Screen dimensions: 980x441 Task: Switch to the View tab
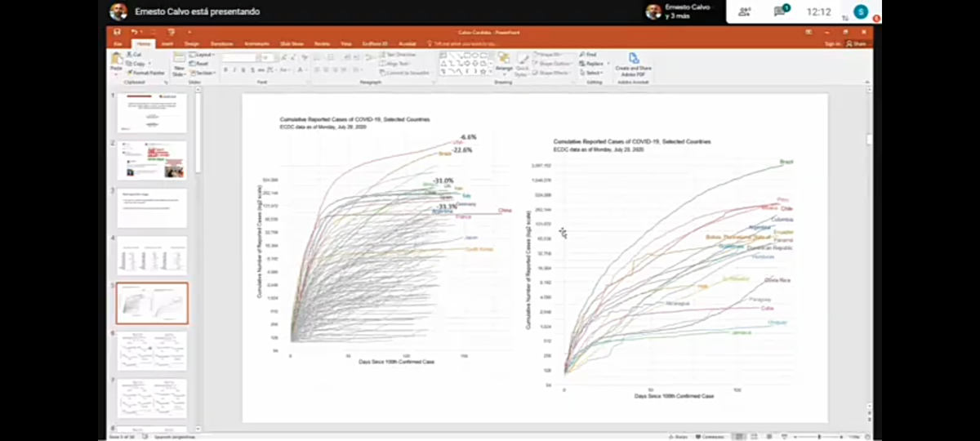pyautogui.click(x=346, y=43)
